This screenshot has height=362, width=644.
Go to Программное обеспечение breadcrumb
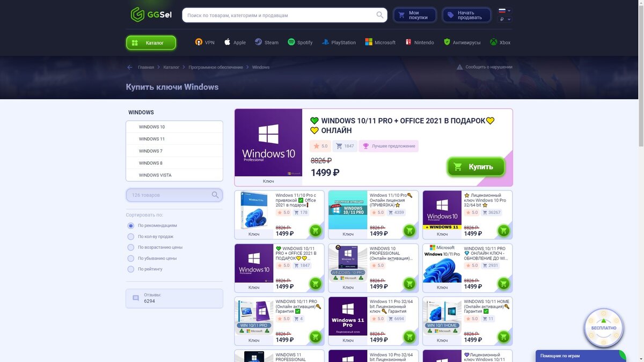coord(216,68)
